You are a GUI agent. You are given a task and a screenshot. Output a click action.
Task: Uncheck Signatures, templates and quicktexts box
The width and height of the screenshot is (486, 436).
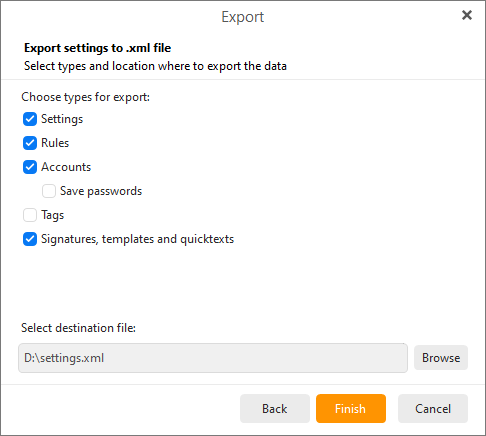[30, 239]
